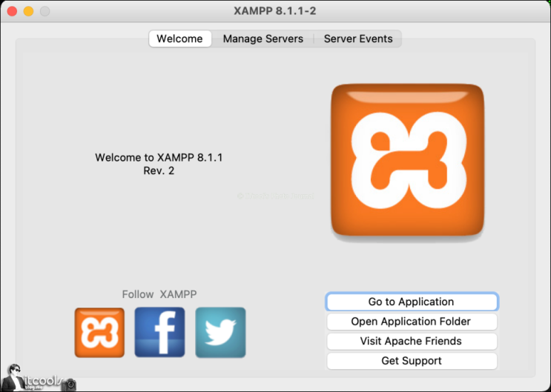Open the XAMPP follow icon
The image size is (551, 392).
pos(99,333)
